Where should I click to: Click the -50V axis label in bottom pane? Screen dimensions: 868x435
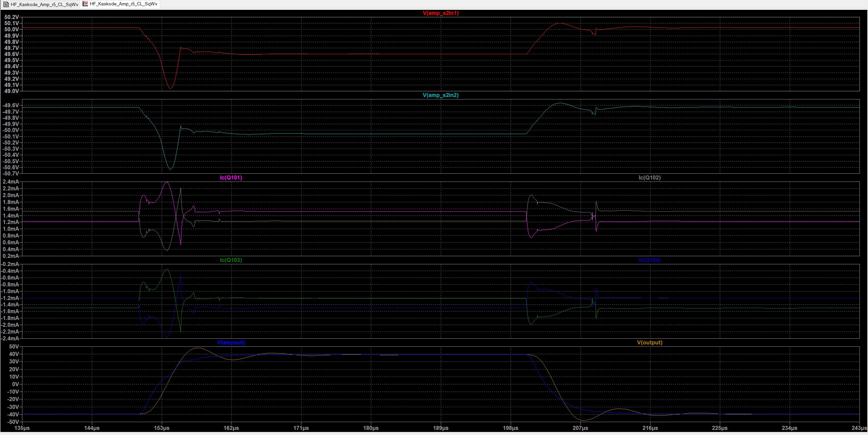pos(13,422)
